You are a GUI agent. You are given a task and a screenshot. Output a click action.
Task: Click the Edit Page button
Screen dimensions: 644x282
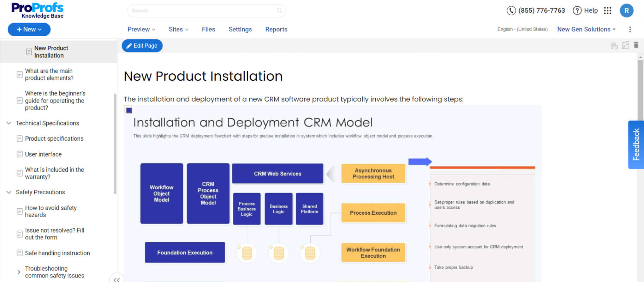142,46
